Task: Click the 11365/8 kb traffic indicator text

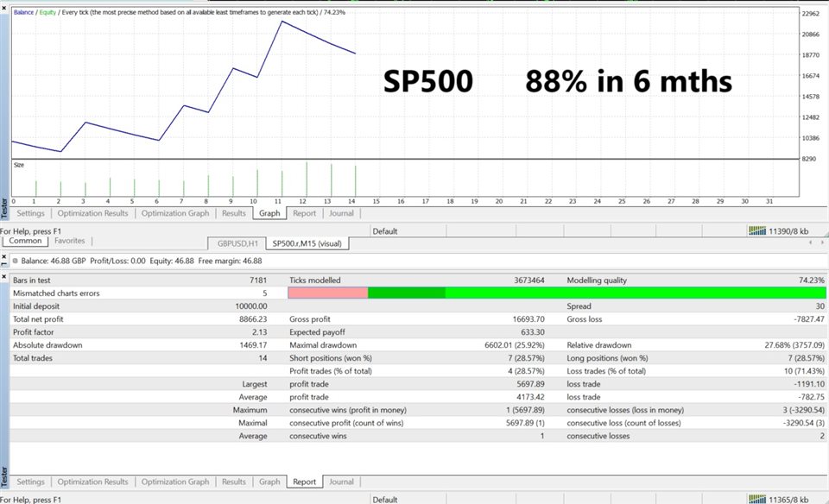Action: pos(788,499)
